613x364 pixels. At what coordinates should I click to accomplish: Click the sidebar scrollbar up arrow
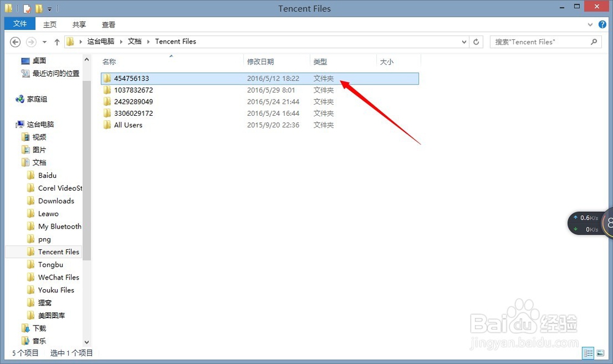tap(87, 60)
